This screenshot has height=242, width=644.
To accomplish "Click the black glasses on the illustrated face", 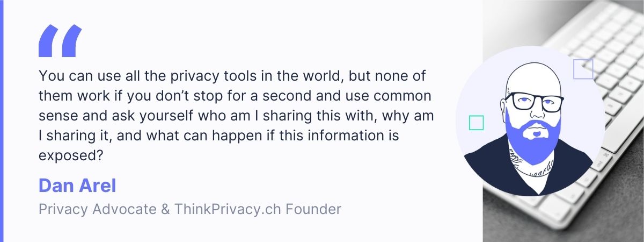I will [535, 101].
